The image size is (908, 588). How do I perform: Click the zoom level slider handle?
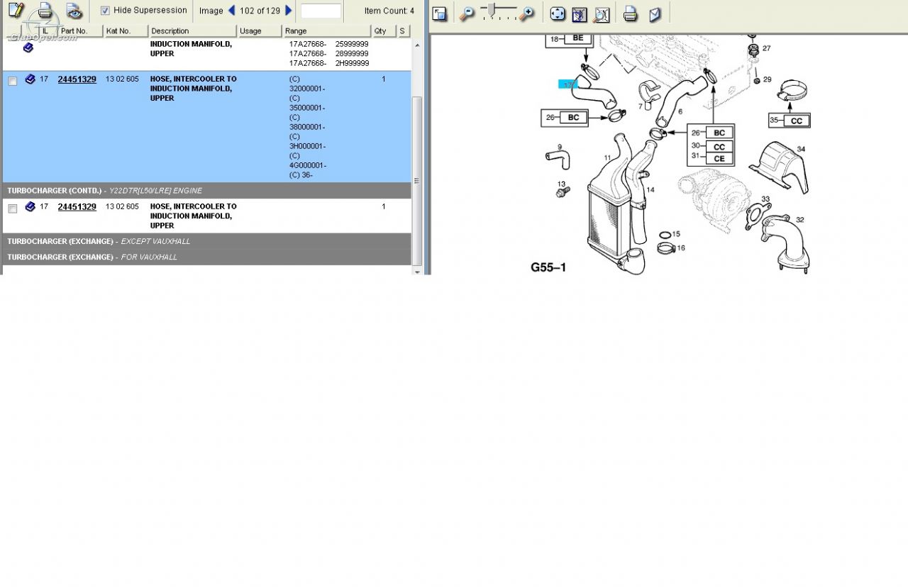coord(491,9)
